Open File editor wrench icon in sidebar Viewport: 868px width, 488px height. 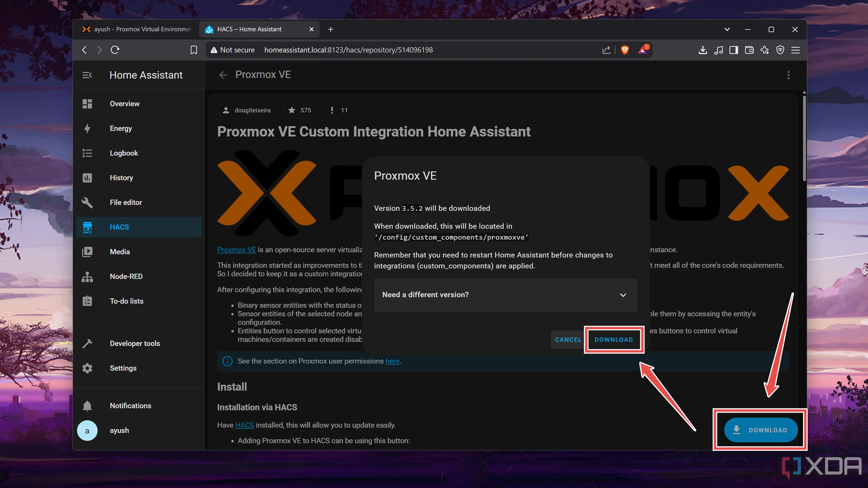[87, 202]
